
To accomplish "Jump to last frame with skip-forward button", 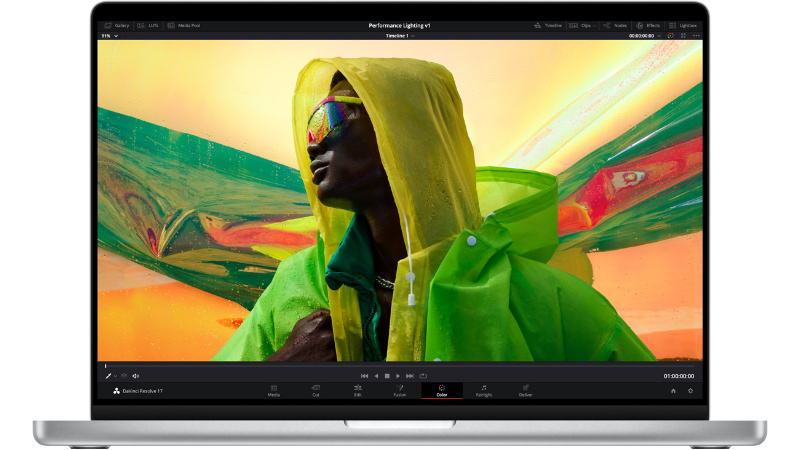I will coord(410,376).
